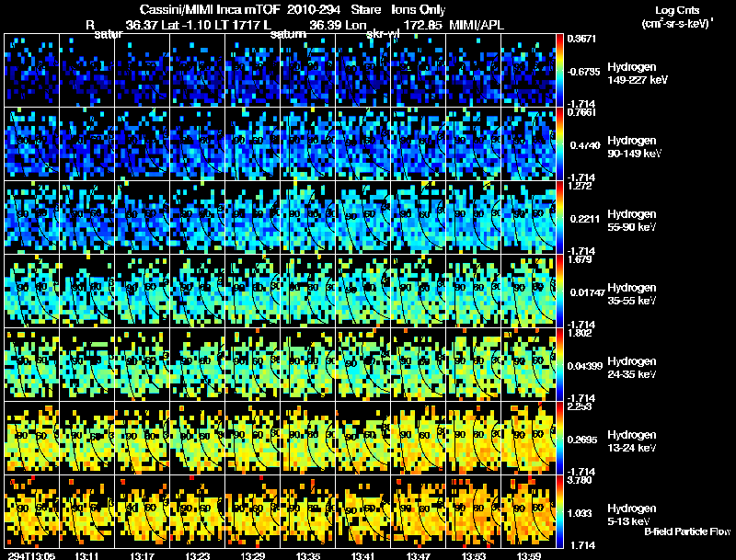Image resolution: width=736 pixels, height=560 pixels.
Task: Open the Hydrogen 5-13 keV panel at 13:11
Action: [86, 512]
